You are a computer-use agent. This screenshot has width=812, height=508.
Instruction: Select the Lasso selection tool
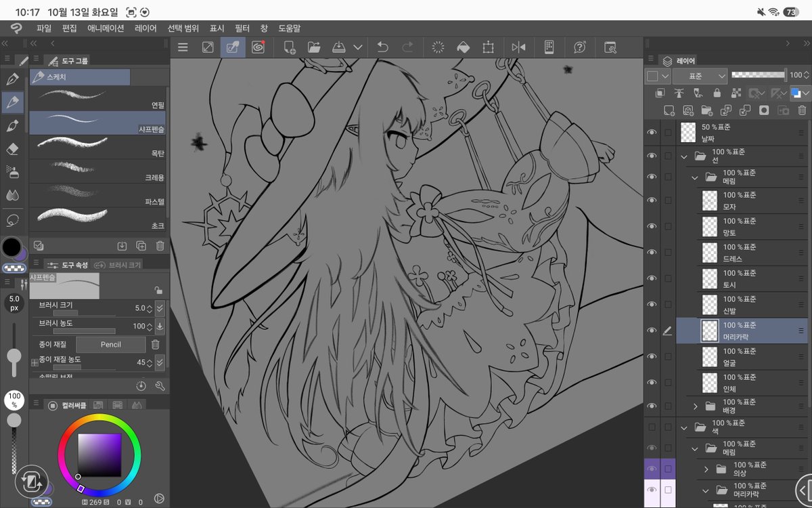point(12,219)
